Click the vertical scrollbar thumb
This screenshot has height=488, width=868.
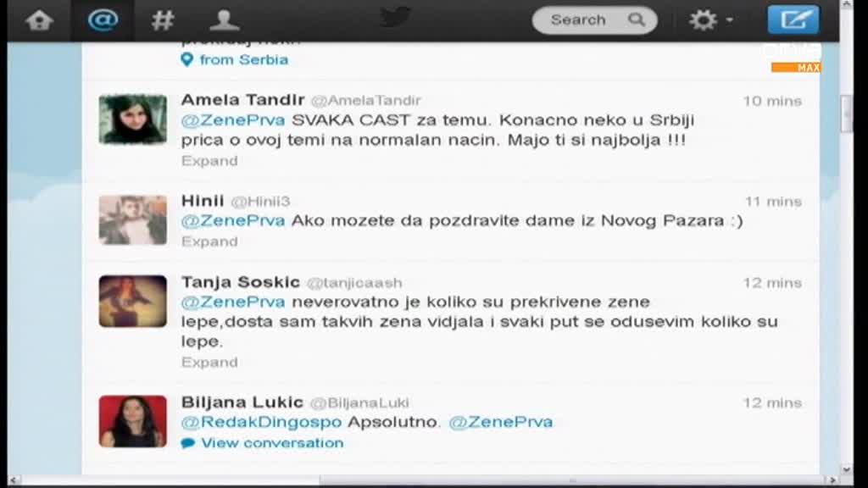847,114
